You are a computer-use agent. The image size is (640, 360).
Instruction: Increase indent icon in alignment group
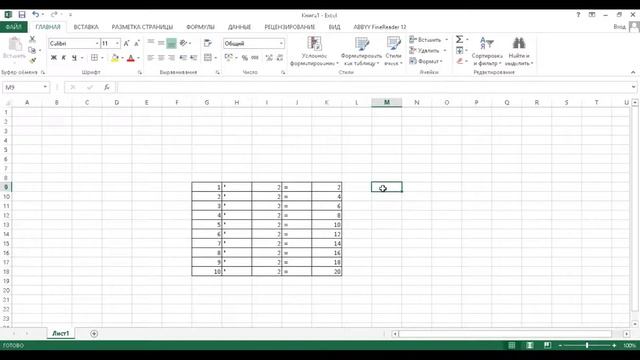193,58
